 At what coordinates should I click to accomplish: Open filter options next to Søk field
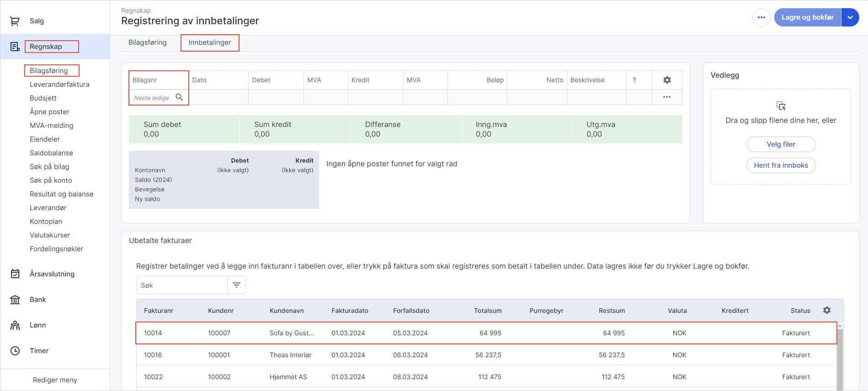tap(236, 285)
